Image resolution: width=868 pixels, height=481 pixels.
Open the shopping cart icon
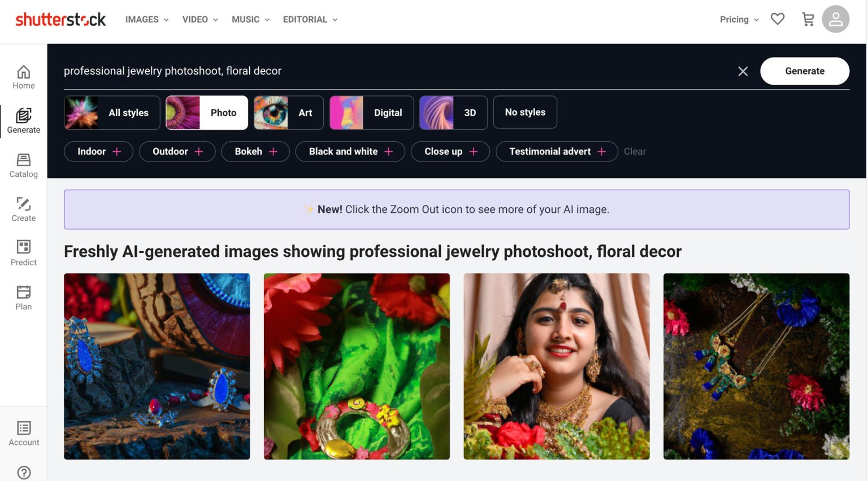(808, 19)
